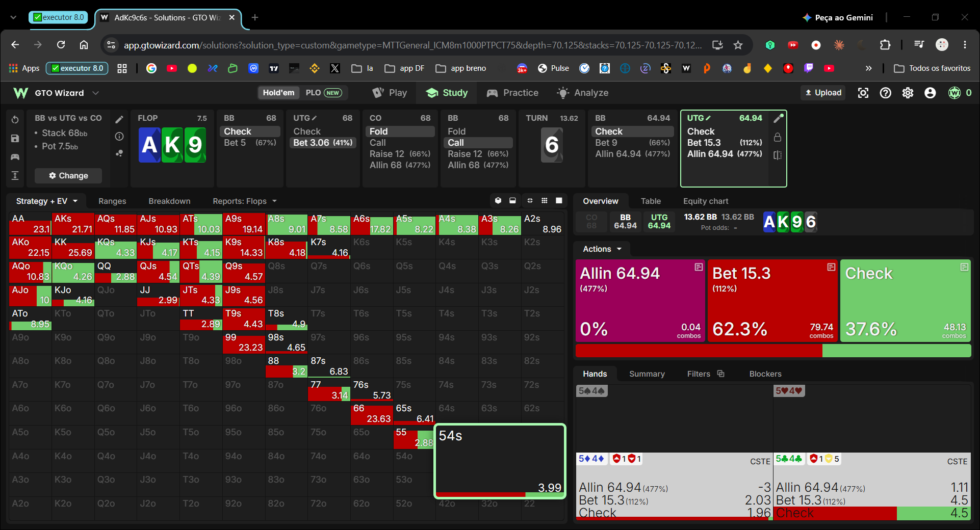Viewport: 980px width, 530px height.
Task: Click the gamepad practice icon in sidebar
Action: pyautogui.click(x=15, y=157)
